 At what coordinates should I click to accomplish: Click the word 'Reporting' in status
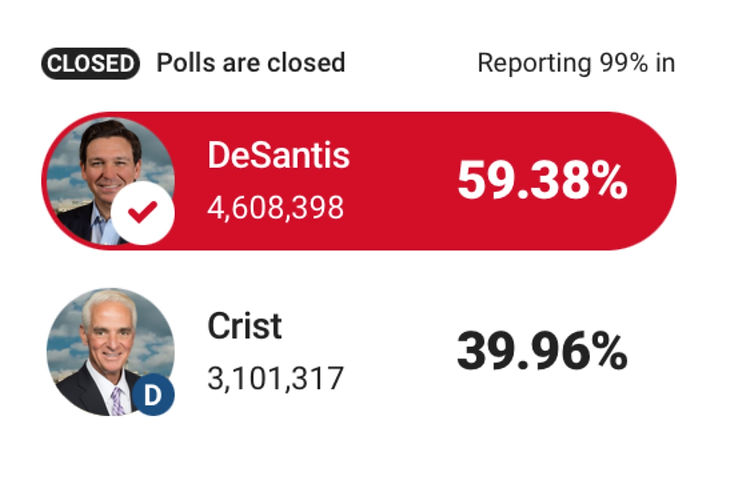(x=535, y=64)
